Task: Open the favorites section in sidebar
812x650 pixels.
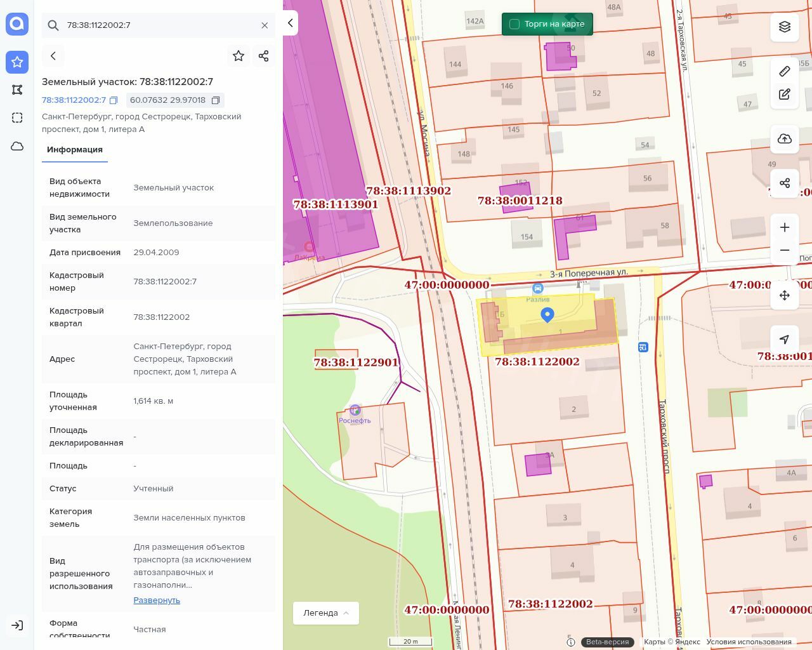Action: pyautogui.click(x=17, y=62)
